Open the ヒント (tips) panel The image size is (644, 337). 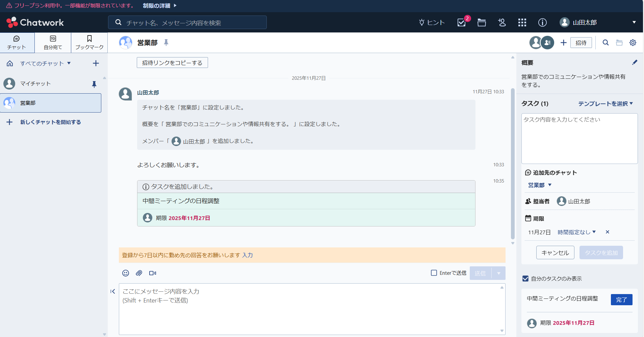click(x=432, y=22)
